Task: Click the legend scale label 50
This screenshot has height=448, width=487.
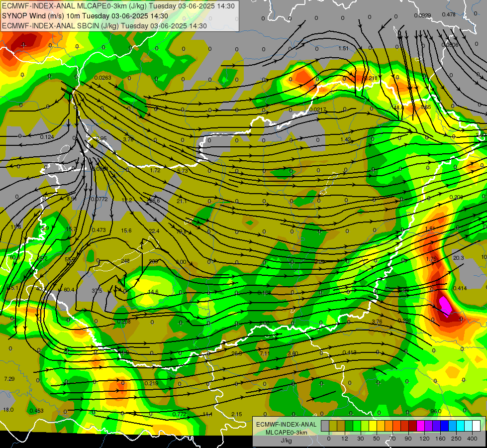Action: tap(377, 439)
